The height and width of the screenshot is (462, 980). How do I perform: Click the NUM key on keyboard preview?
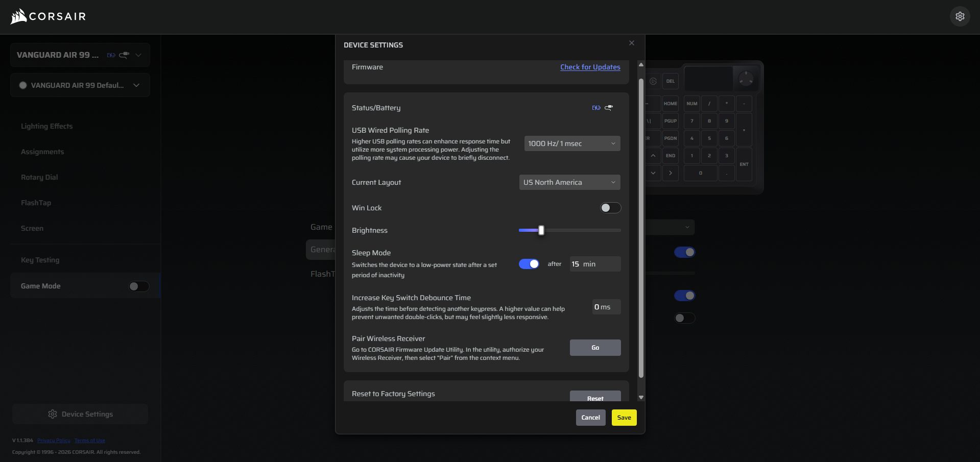coord(691,104)
